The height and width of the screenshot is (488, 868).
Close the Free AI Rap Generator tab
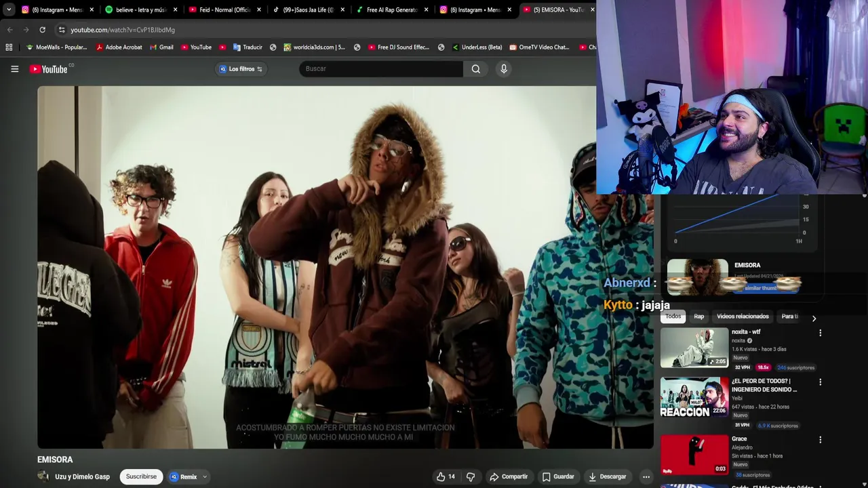tap(426, 9)
